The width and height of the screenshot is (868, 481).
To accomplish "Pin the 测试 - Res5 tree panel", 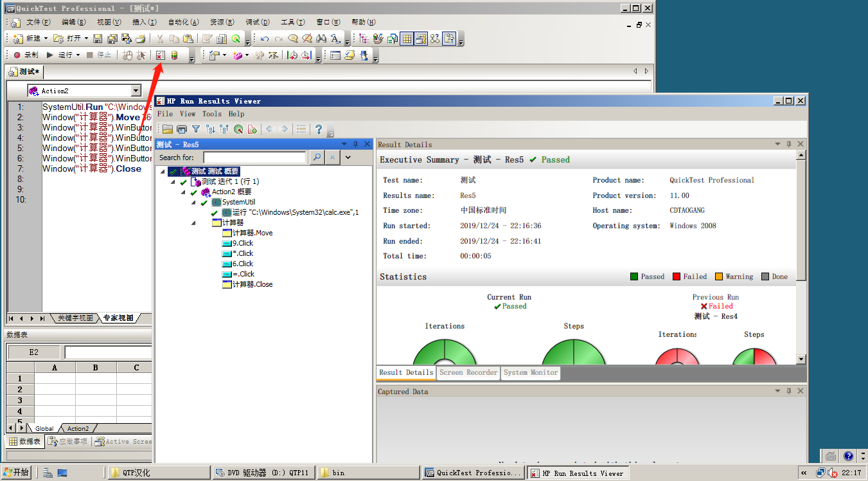I will click(355, 144).
